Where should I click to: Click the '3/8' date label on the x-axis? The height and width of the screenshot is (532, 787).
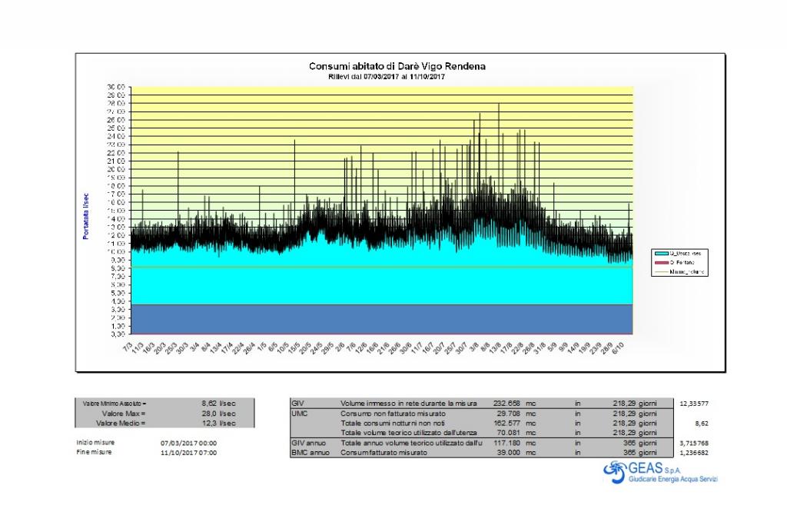click(x=474, y=347)
